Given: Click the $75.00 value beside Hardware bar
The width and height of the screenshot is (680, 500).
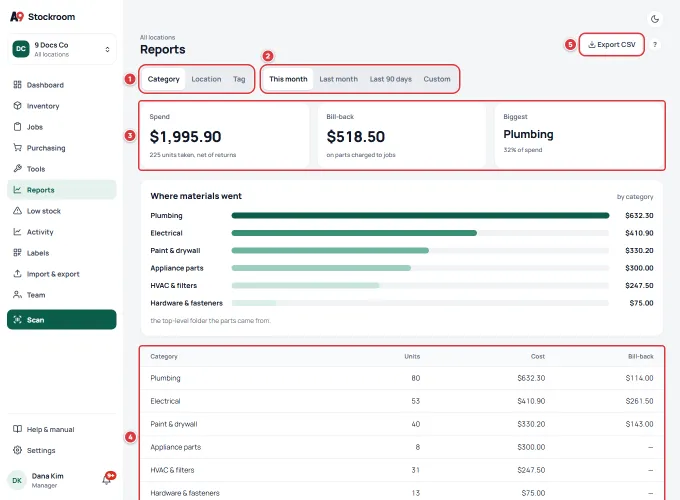Looking at the screenshot, I should 641,303.
